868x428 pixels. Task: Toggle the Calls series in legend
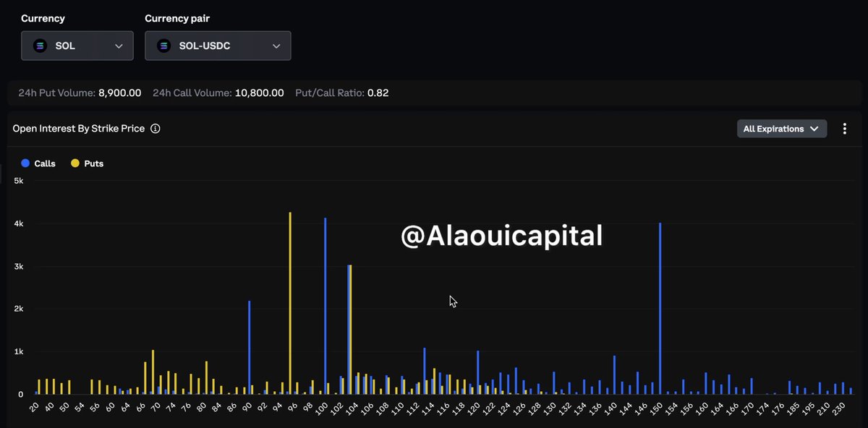pos(38,163)
